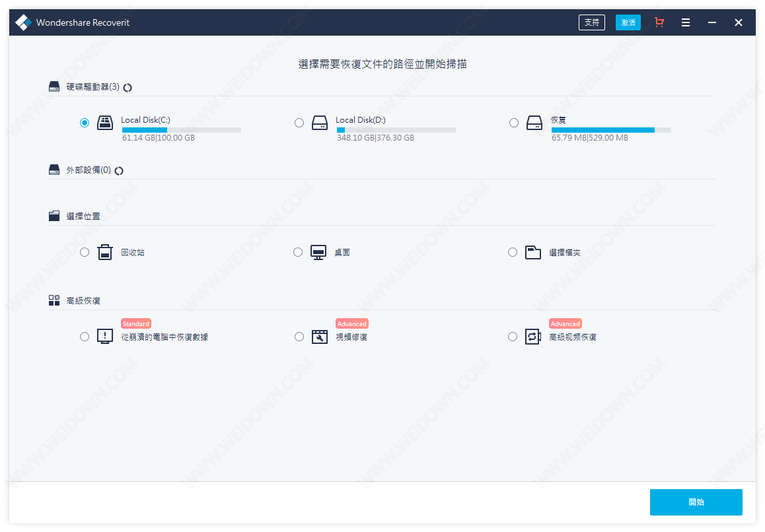Click the Wondershare Recoverit logo
The image size is (765, 532).
(24, 22)
